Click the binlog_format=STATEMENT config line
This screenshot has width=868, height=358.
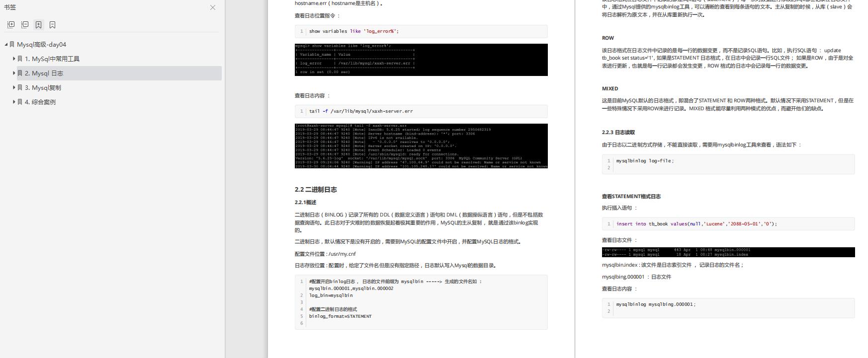point(341,316)
